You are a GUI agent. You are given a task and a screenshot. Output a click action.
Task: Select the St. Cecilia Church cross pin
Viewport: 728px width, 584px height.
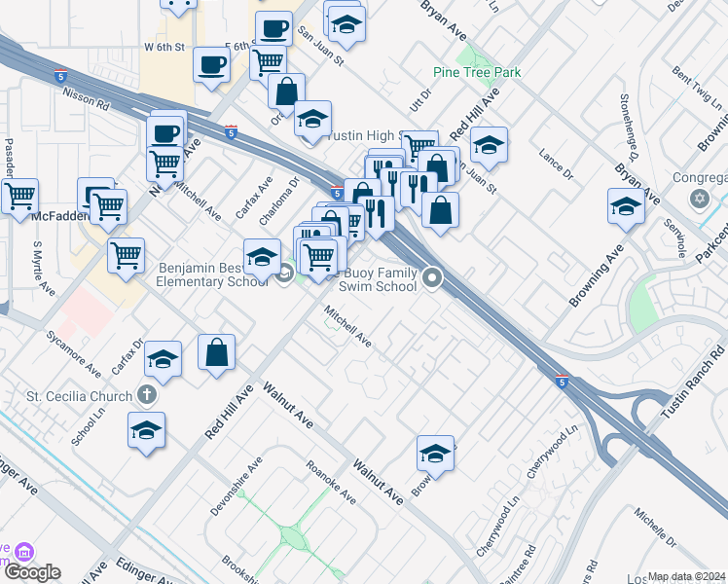(147, 395)
